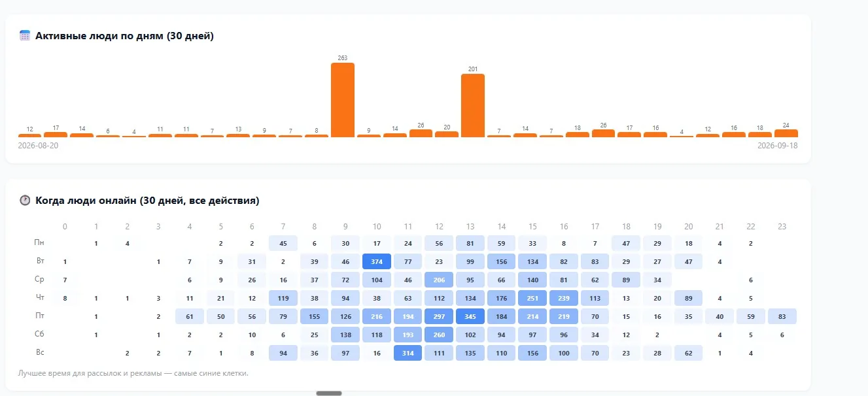
Task: Choose the heatmap cell showing 260
Action: (440, 335)
